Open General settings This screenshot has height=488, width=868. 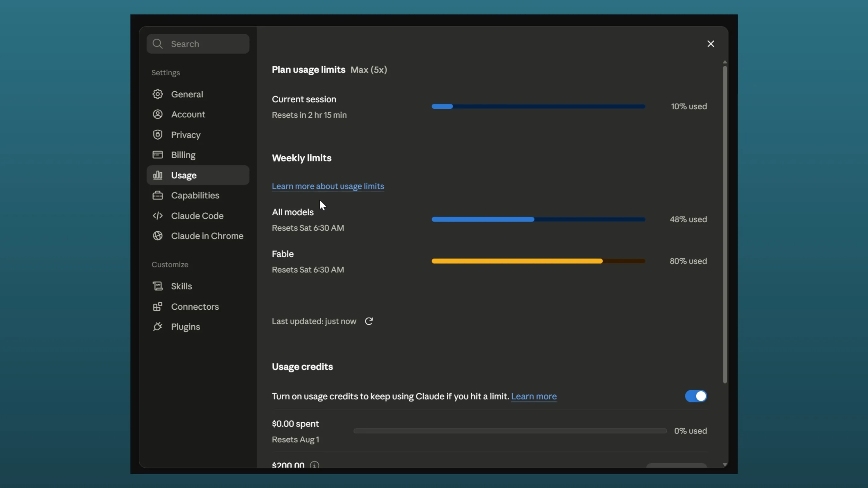198,94
